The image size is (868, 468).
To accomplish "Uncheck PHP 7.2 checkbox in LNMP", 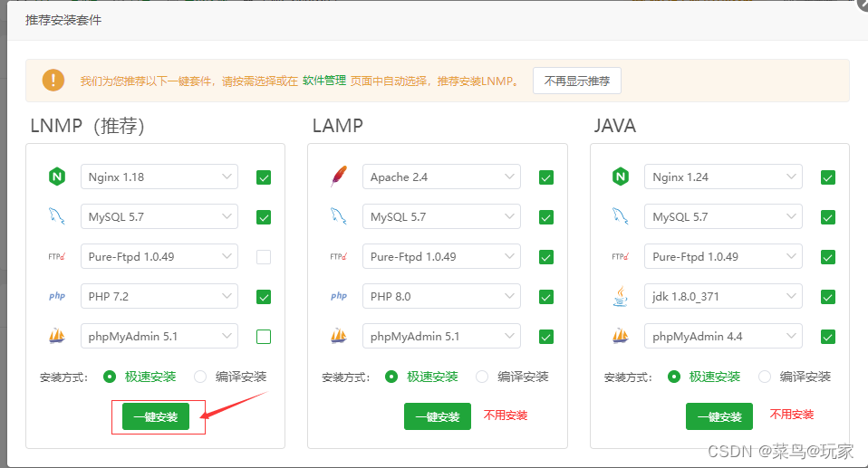I will (264, 297).
